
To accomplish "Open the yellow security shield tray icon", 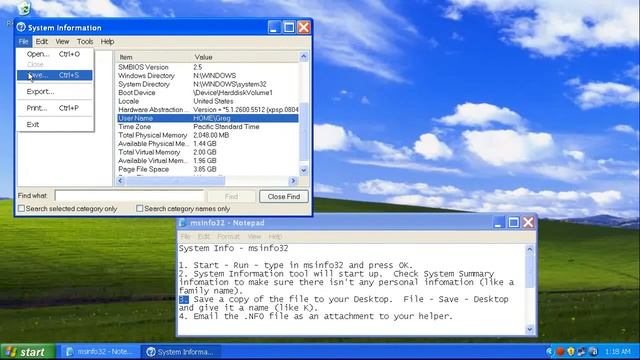I will pos(571,351).
